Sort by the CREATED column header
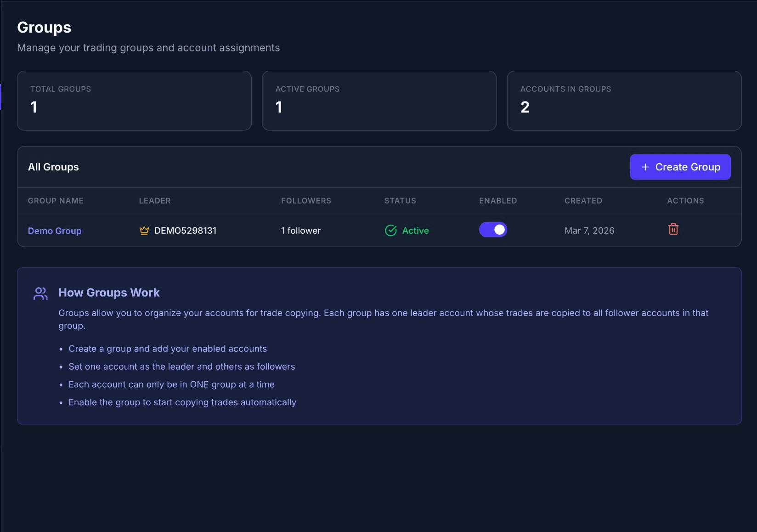The image size is (757, 532). coord(583,201)
